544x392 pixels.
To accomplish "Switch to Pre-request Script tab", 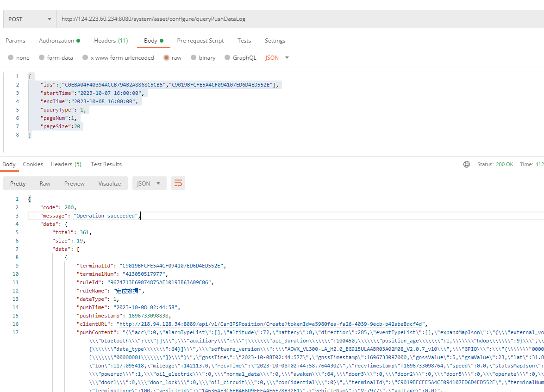I will [200, 41].
